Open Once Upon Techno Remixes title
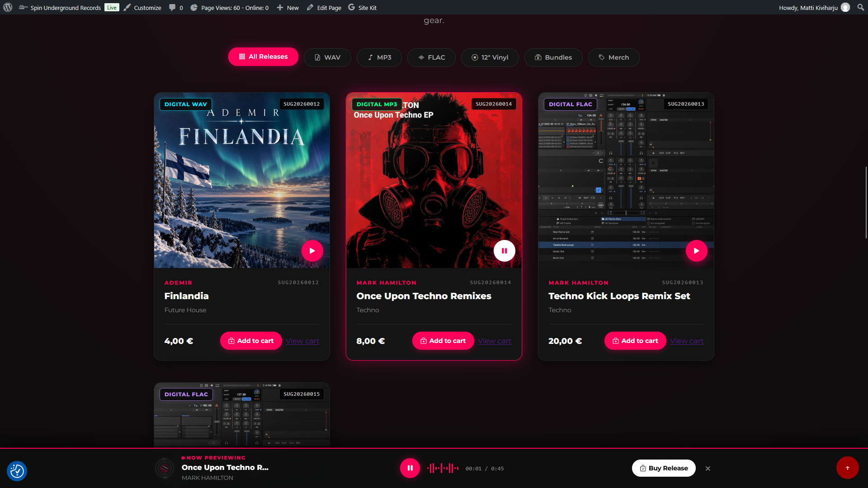Viewport: 868px width, 488px height. [x=424, y=296]
